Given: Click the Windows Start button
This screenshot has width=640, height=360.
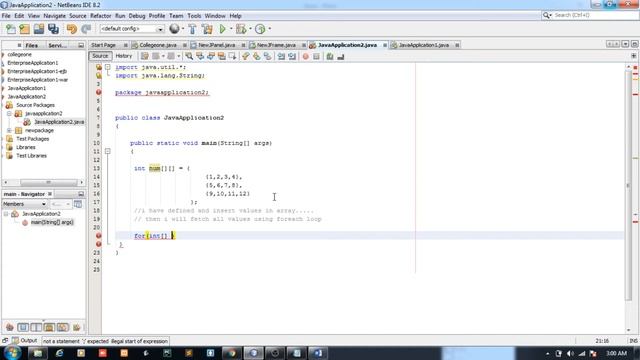Looking at the screenshot, I should pyautogui.click(x=12, y=353).
